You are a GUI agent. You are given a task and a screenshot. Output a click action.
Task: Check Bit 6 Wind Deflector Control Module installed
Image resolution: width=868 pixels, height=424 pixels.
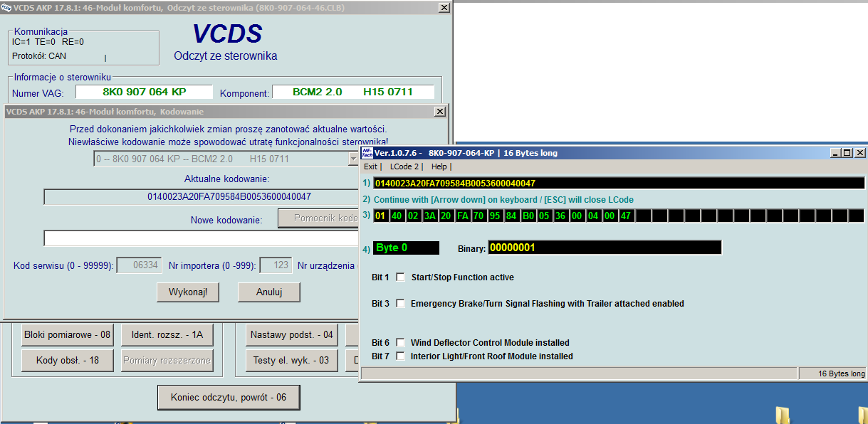(400, 342)
